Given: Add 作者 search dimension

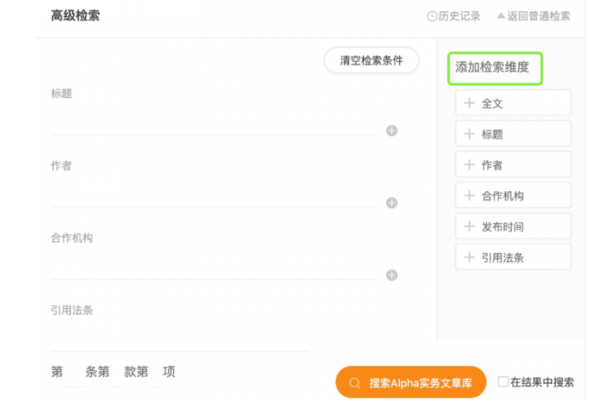Looking at the screenshot, I should coord(513,165).
